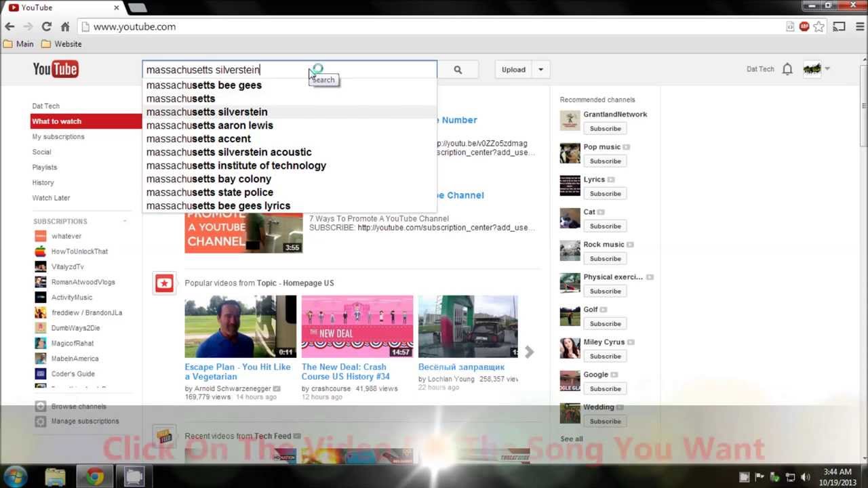Click the Adblock extension icon
This screenshot has width=868, height=488.
pos(804,26)
